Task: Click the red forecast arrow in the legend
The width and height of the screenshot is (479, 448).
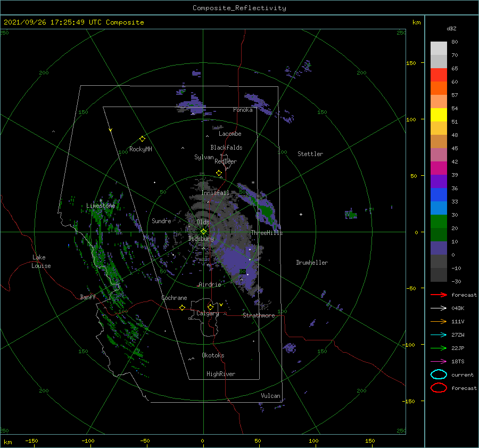Action: coord(439,295)
